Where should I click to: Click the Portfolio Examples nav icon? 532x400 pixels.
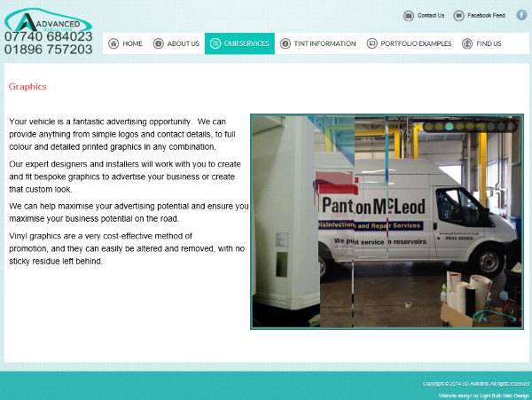pyautogui.click(x=372, y=43)
